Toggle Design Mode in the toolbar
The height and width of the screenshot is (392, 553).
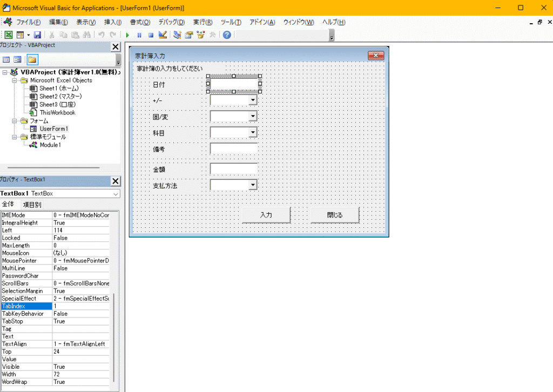163,35
